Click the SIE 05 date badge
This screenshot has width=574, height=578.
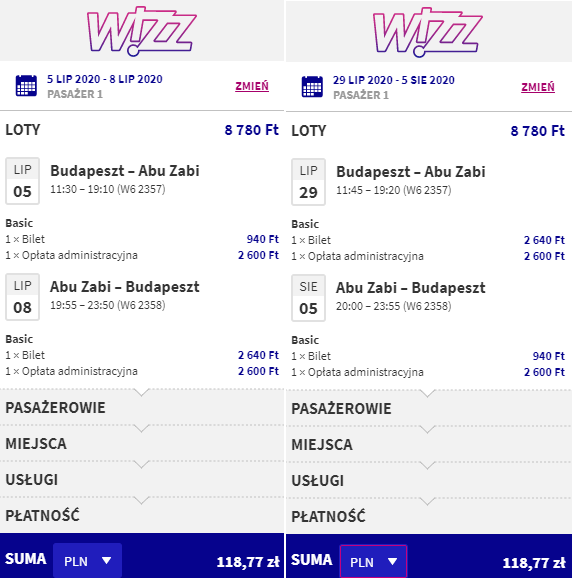309,298
